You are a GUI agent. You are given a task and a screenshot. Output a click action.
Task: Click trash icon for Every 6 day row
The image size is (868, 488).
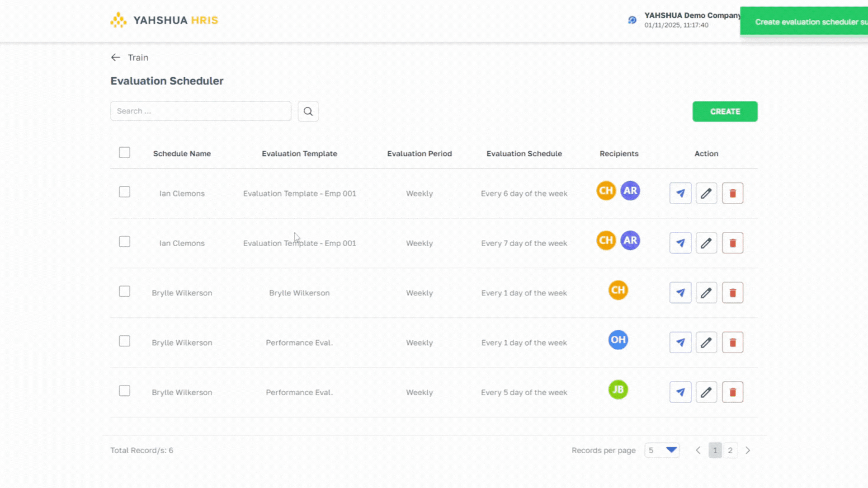point(732,193)
